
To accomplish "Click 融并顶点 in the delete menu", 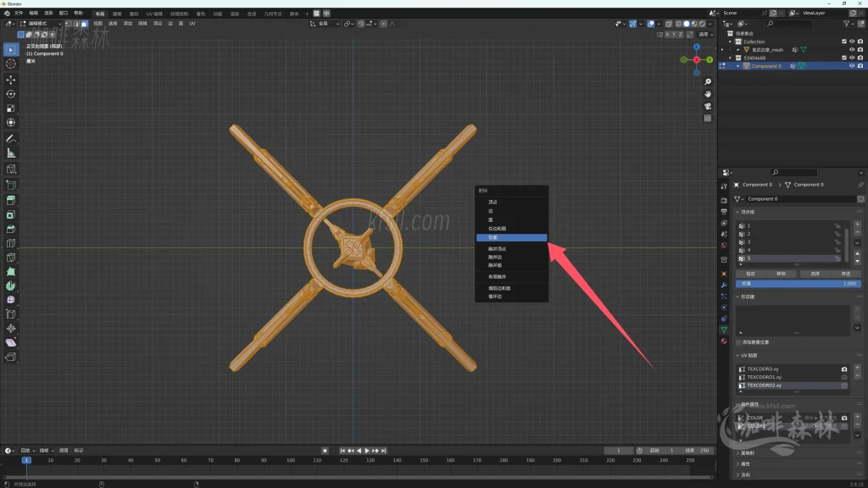I will click(498, 249).
